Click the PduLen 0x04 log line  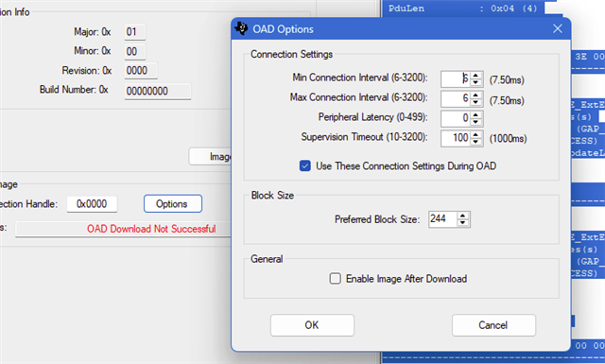point(462,9)
